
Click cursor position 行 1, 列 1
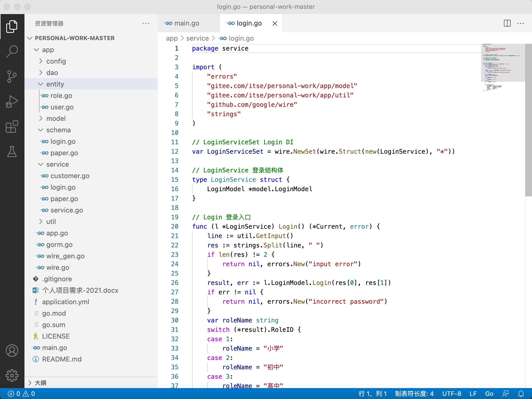pyautogui.click(x=373, y=394)
